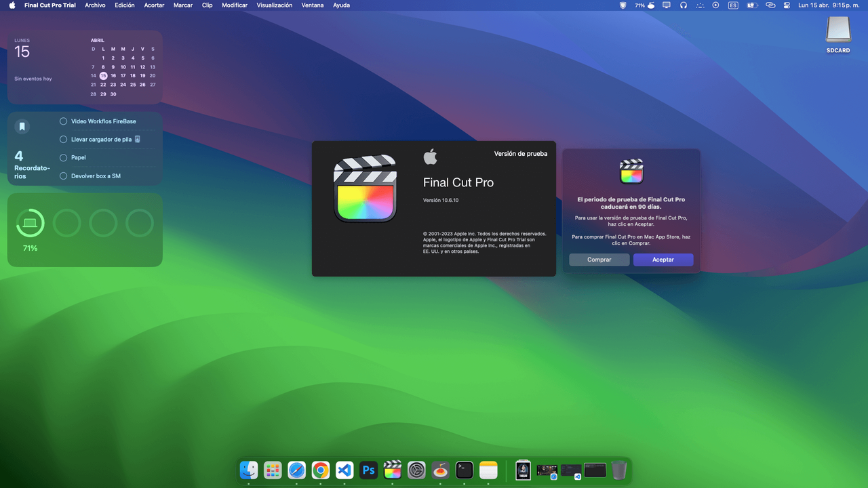Complete the 'Llevar cargador de pila' reminder
Screen dimensions: 868x488
tap(64, 139)
